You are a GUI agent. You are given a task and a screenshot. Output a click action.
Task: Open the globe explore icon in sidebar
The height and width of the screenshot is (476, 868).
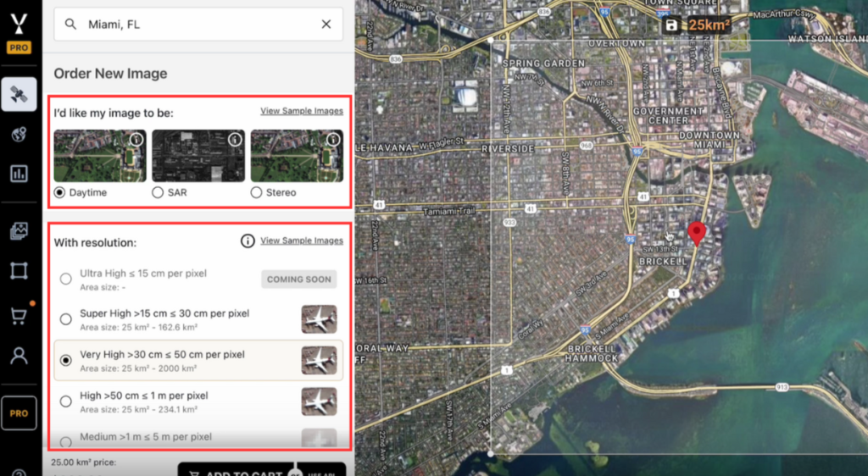pos(19,135)
